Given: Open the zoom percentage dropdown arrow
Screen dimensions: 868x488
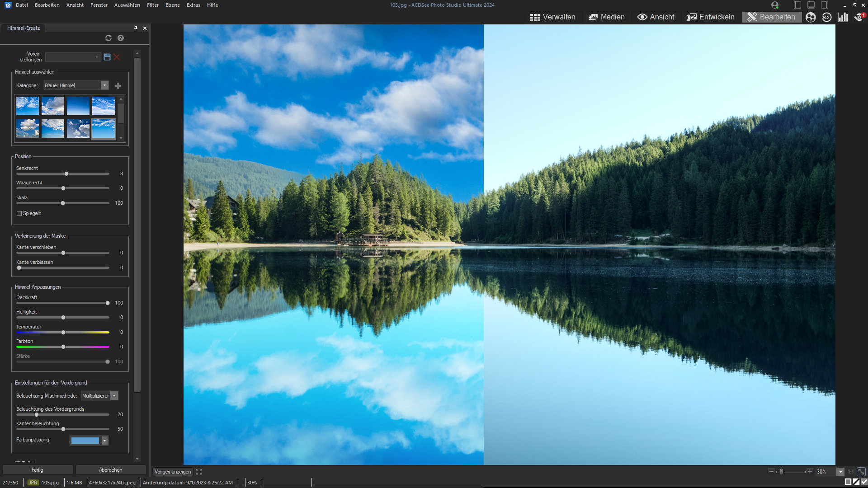Looking at the screenshot, I should (x=840, y=472).
